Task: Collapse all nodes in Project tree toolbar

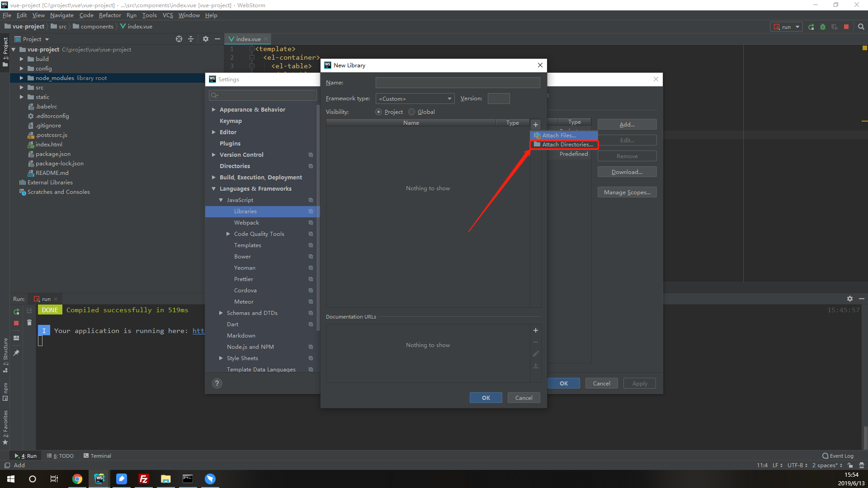Action: click(191, 39)
